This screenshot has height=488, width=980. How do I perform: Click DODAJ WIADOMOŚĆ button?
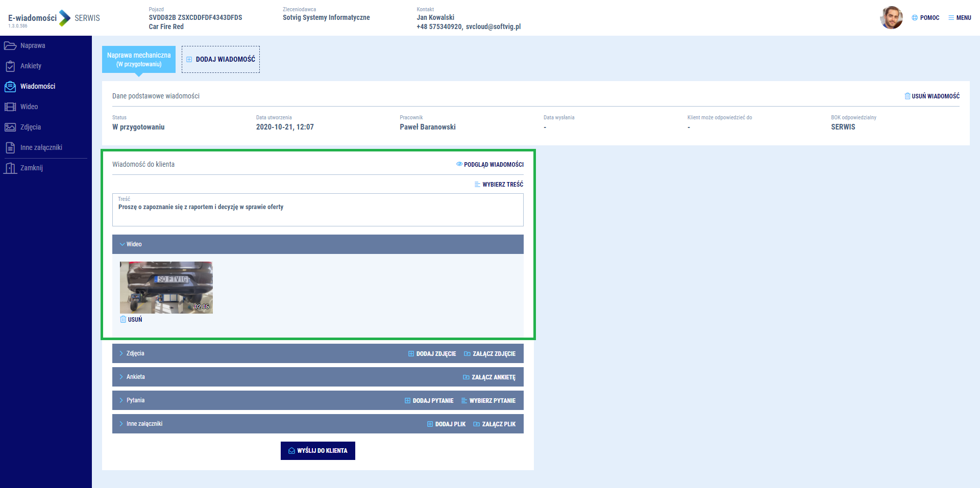(x=220, y=59)
